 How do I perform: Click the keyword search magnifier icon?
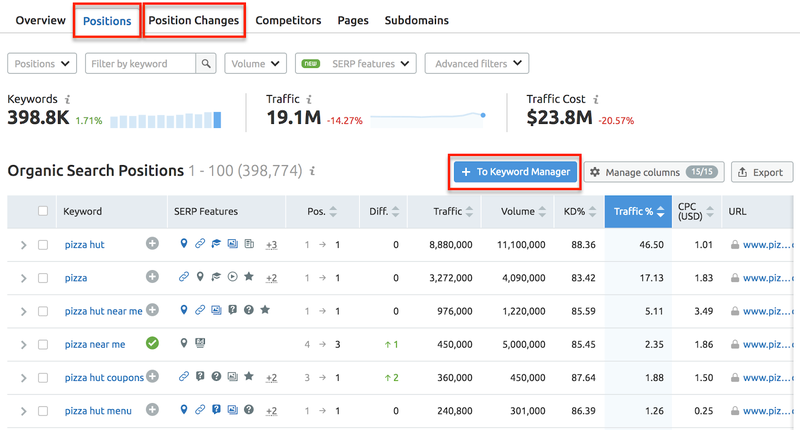tap(206, 64)
